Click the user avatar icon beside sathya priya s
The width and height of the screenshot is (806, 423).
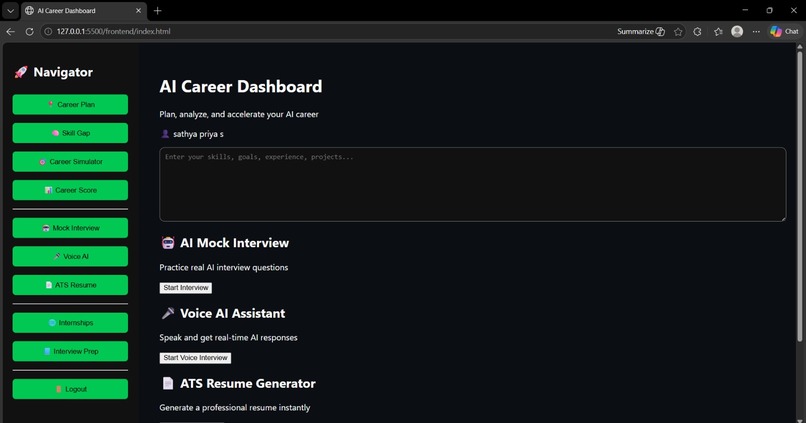(x=165, y=134)
